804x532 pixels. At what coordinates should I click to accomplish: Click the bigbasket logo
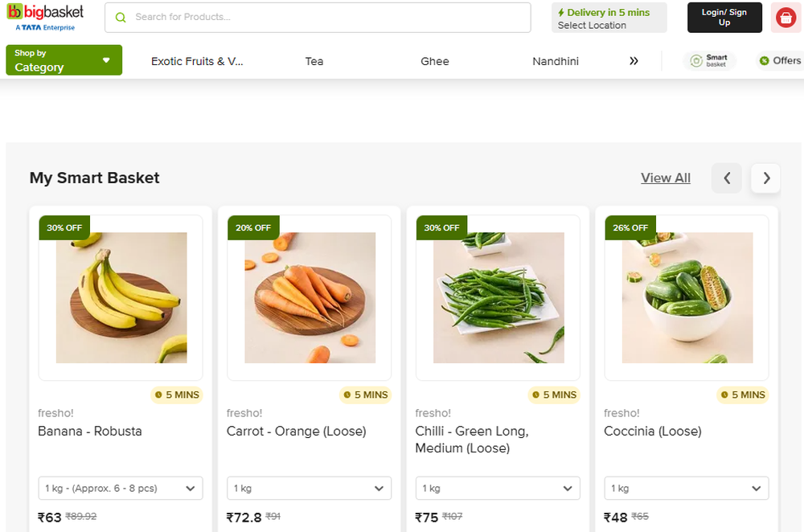coord(44,14)
